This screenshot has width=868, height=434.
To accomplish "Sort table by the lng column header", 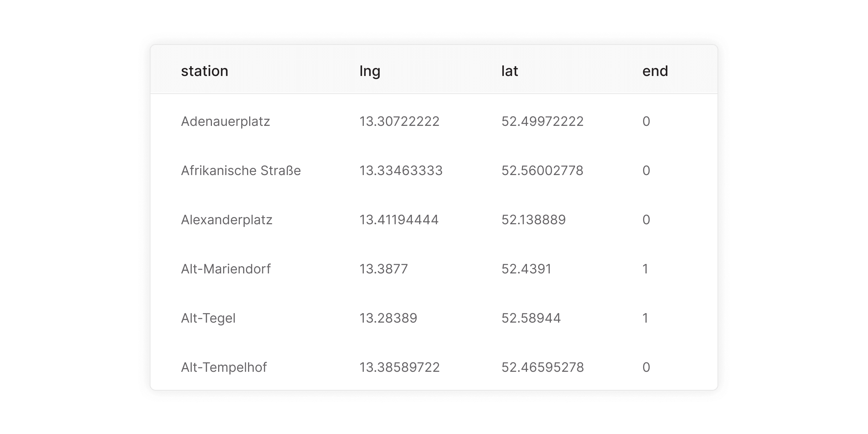I will tap(369, 71).
